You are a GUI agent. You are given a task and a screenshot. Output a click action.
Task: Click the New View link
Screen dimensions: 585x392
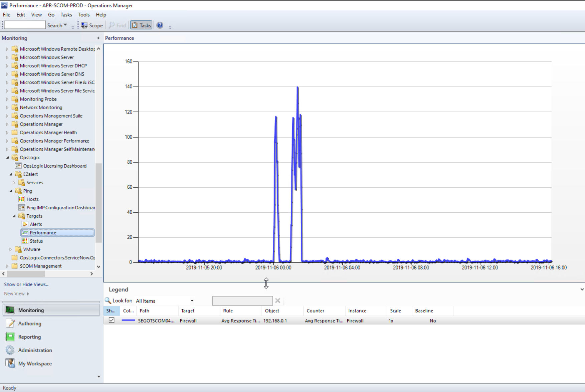pyautogui.click(x=14, y=294)
